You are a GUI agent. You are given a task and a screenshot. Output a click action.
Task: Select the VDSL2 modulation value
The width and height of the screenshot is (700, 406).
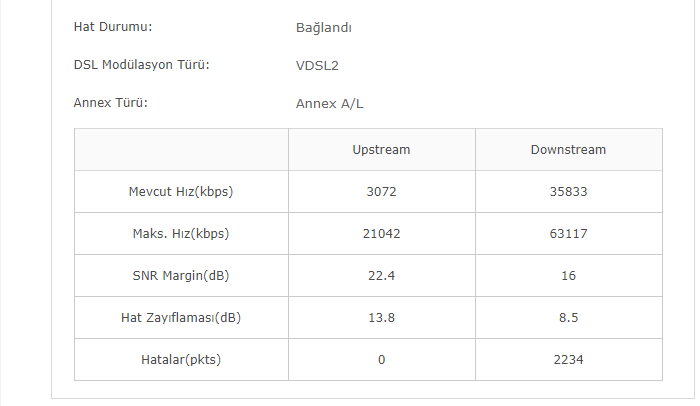pyautogui.click(x=317, y=66)
